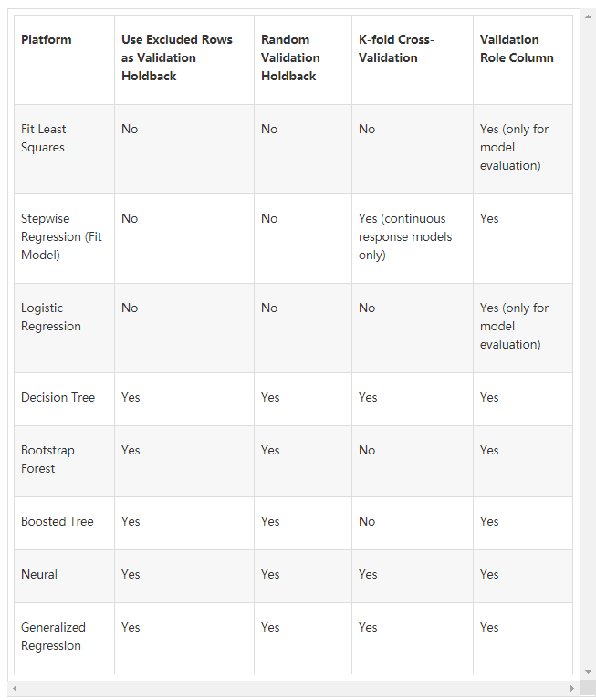Click the horizontal scrollbar track below the table
596x700 pixels.
[292, 687]
